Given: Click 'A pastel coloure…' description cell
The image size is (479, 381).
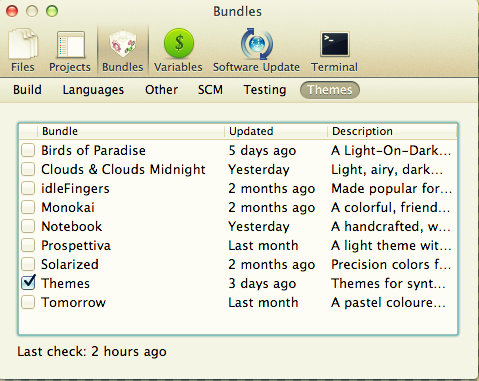Looking at the screenshot, I should [388, 302].
